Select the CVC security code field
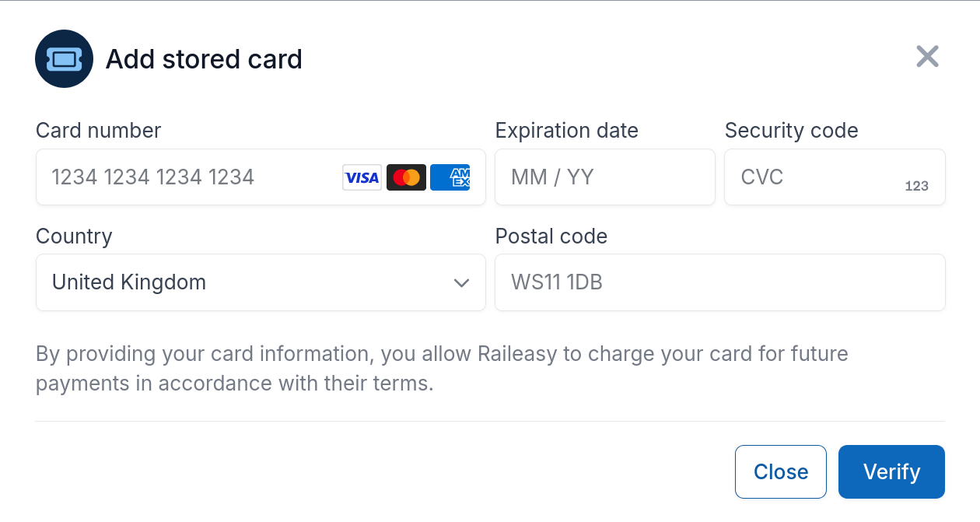The image size is (980, 522). click(817, 177)
